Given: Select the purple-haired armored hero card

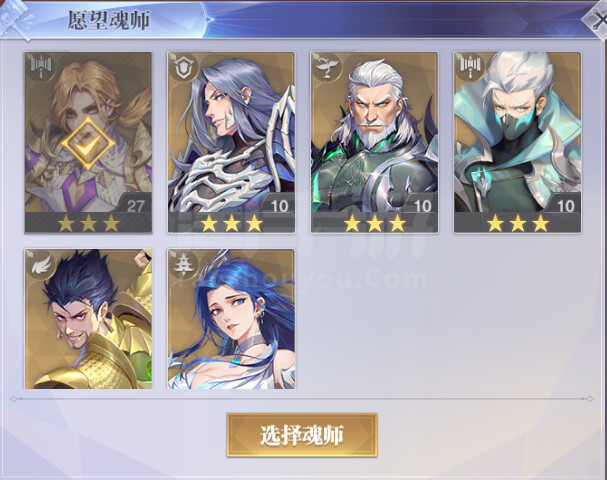Looking at the screenshot, I should pyautogui.click(x=231, y=143).
